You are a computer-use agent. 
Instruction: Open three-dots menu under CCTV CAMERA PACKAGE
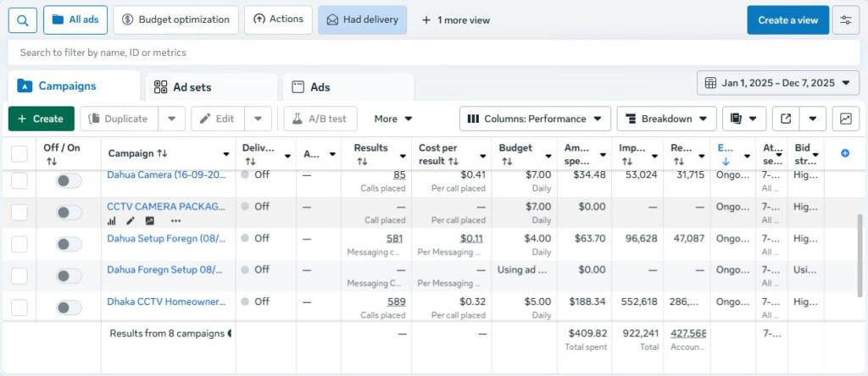[175, 221]
